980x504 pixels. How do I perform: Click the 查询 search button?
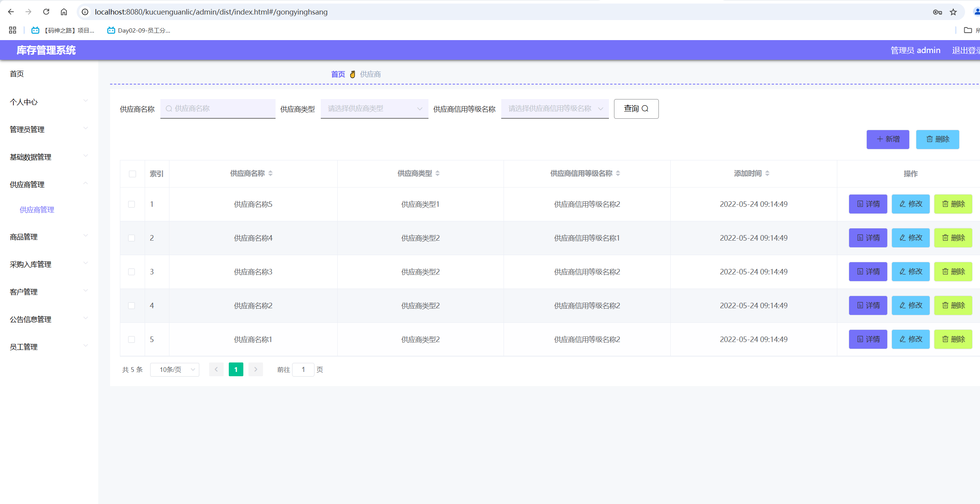coord(636,109)
